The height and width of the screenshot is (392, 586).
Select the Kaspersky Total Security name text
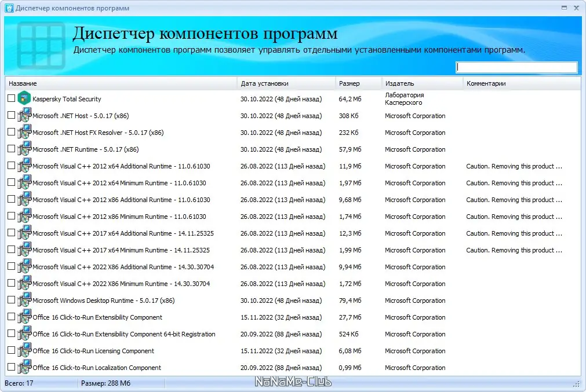[67, 99]
